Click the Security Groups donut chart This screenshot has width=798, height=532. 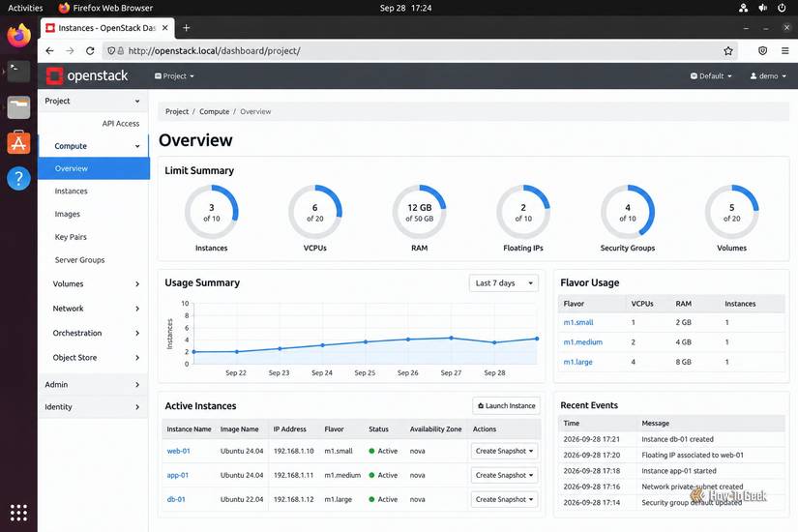pyautogui.click(x=628, y=212)
